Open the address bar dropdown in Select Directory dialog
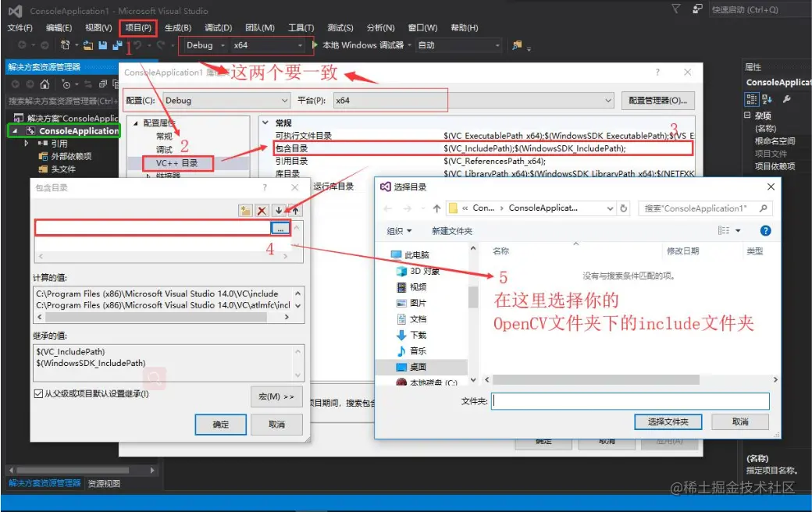The height and width of the screenshot is (512, 812). click(610, 208)
